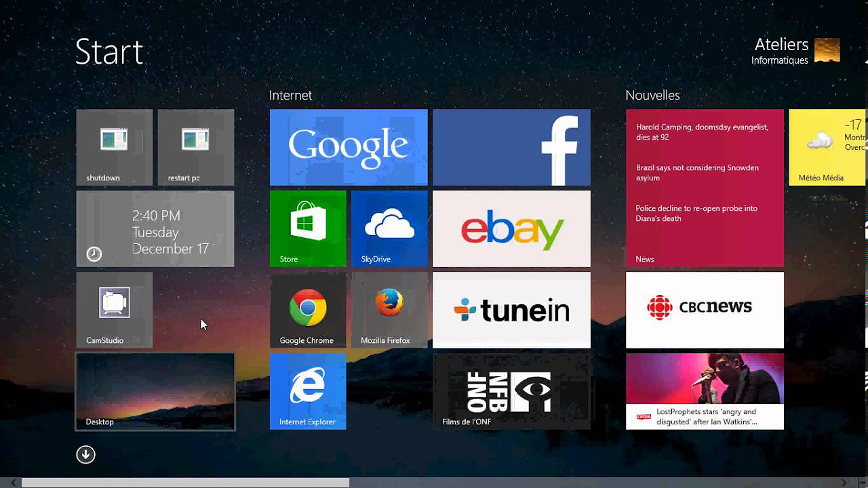Launch Internet Explorer tile

point(308,391)
